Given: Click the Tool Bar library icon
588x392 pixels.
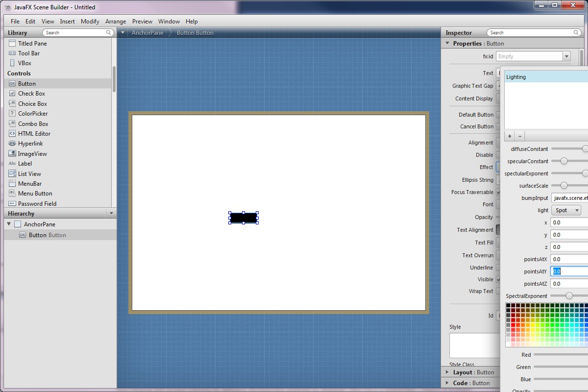Looking at the screenshot, I should coord(12,53).
